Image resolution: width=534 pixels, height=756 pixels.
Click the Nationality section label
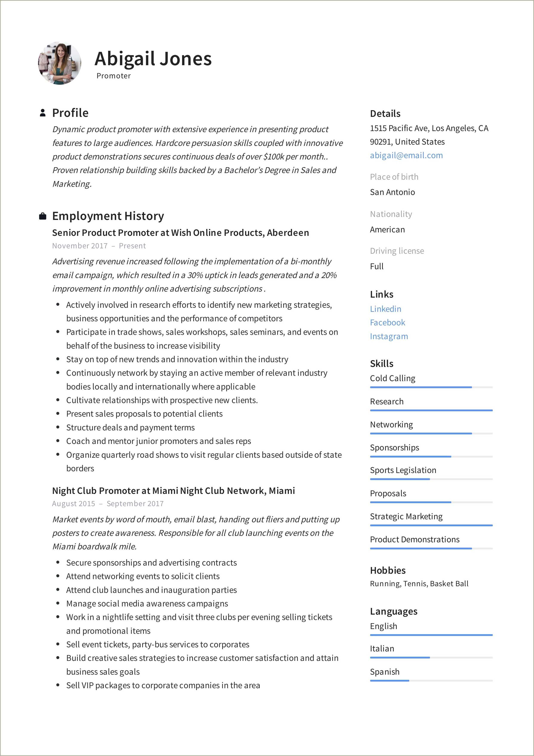(x=390, y=213)
